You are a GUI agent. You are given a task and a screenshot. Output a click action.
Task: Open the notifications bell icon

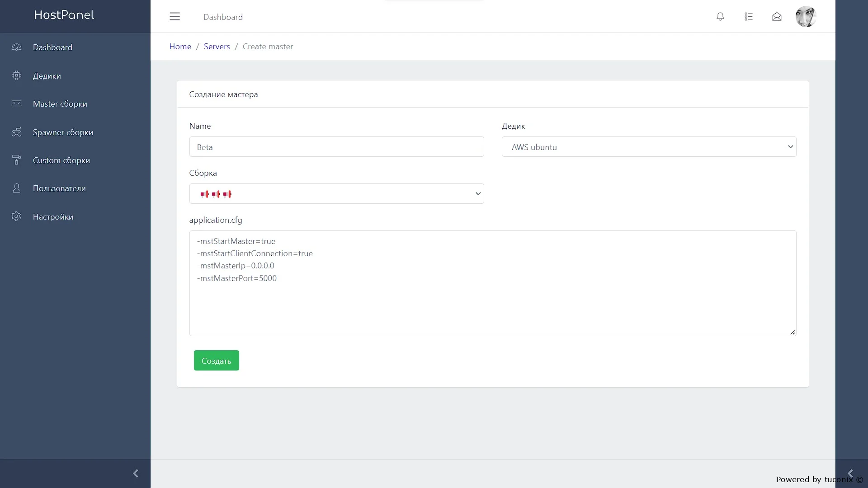(720, 17)
